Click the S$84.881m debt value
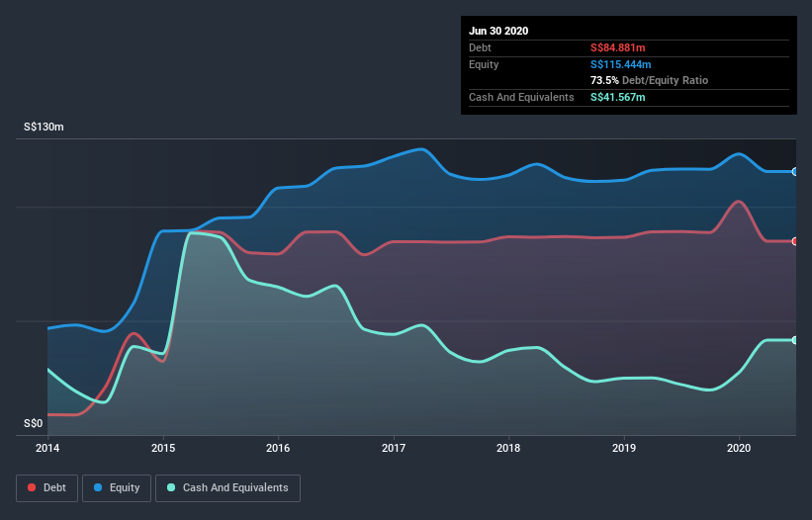Image resolution: width=812 pixels, height=520 pixels. pyautogui.click(x=618, y=47)
